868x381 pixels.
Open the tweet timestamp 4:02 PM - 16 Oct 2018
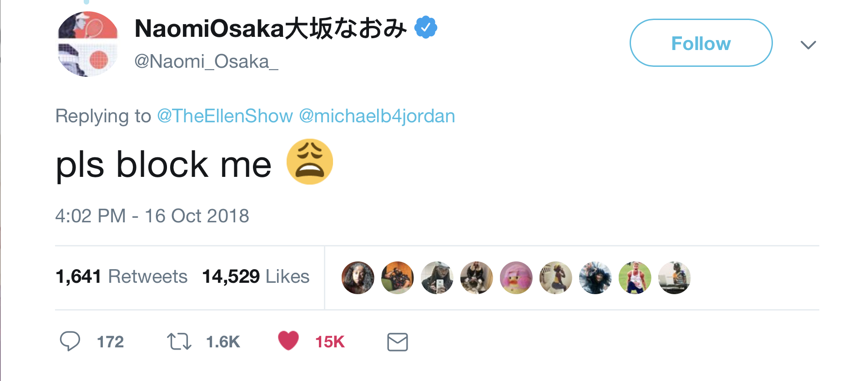tap(152, 216)
